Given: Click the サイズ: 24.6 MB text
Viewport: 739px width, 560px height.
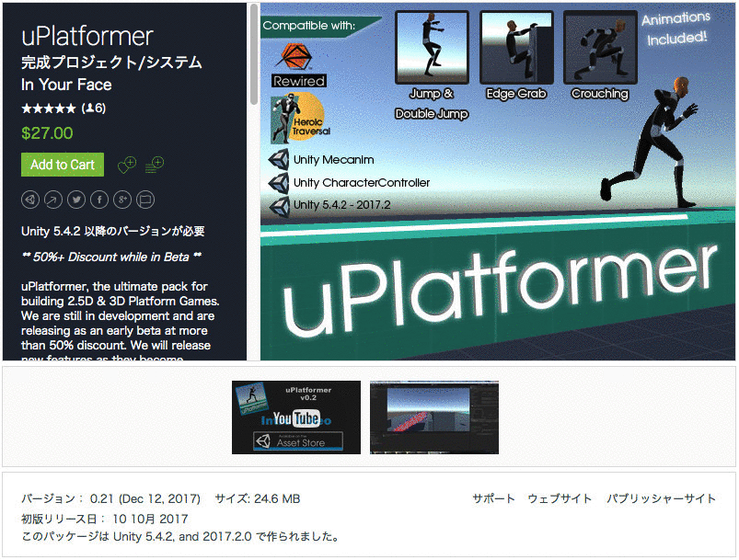Looking at the screenshot, I should coord(258,498).
